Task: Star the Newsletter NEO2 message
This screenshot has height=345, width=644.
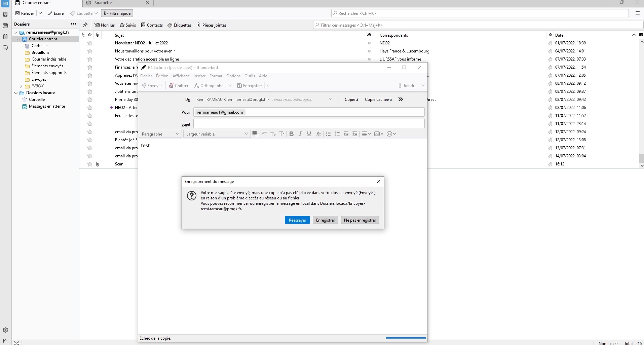Action: [90, 43]
